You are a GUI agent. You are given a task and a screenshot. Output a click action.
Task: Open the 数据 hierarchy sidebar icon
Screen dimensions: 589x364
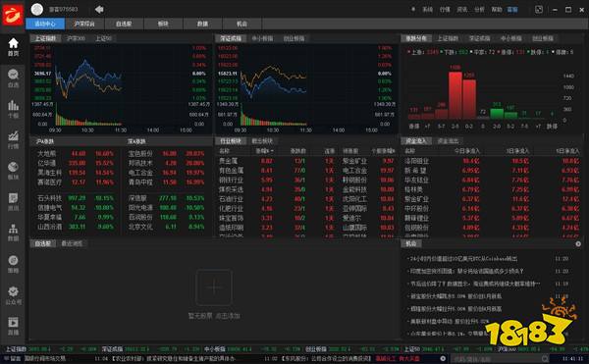pyautogui.click(x=13, y=233)
